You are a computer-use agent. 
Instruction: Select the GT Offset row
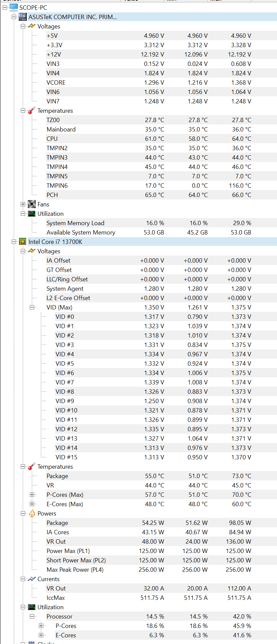tap(161, 270)
